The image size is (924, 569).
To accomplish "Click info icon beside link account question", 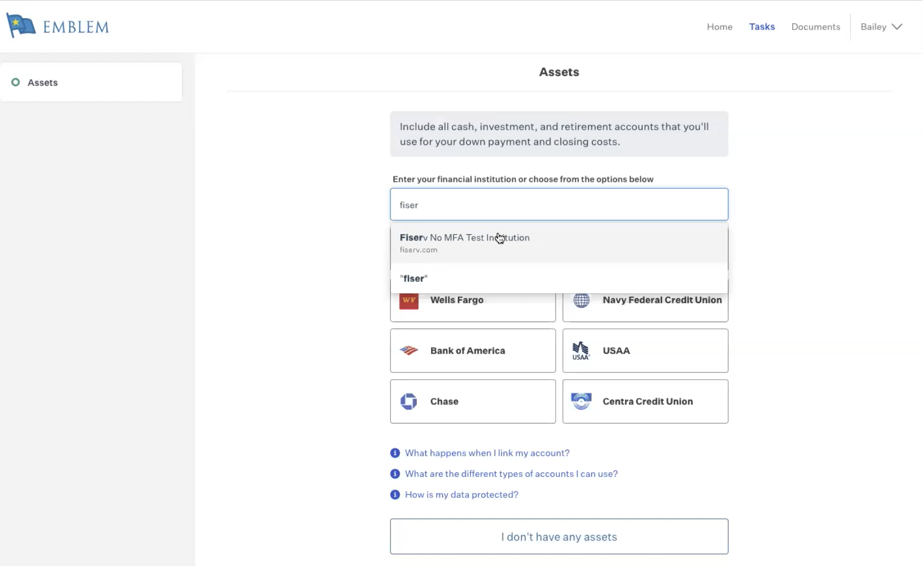I will coord(395,453).
